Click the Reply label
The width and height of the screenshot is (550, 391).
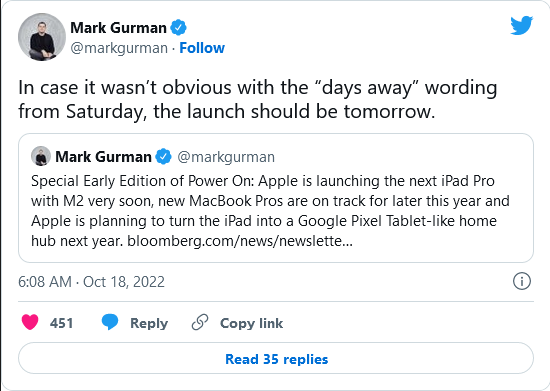[x=149, y=323]
